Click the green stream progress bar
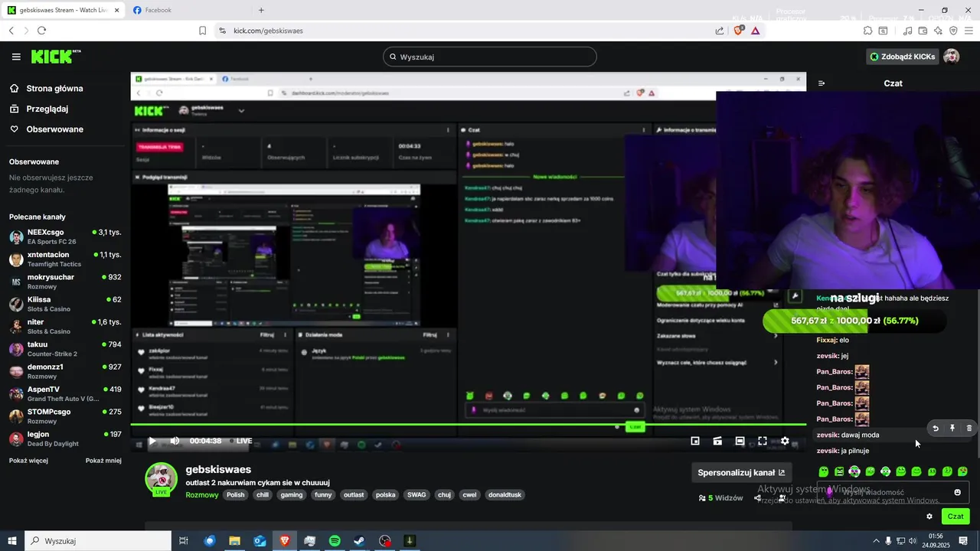This screenshot has width=980, height=551. tap(468, 425)
